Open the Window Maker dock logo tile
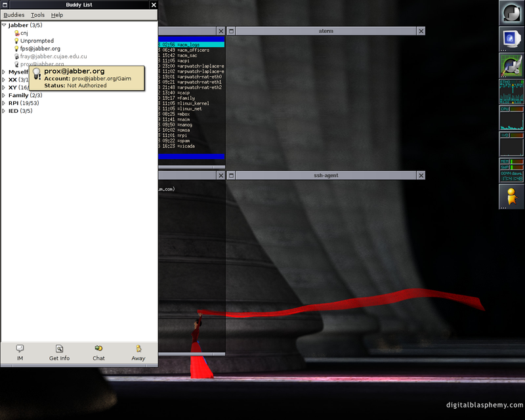The image size is (525, 420). click(512, 12)
